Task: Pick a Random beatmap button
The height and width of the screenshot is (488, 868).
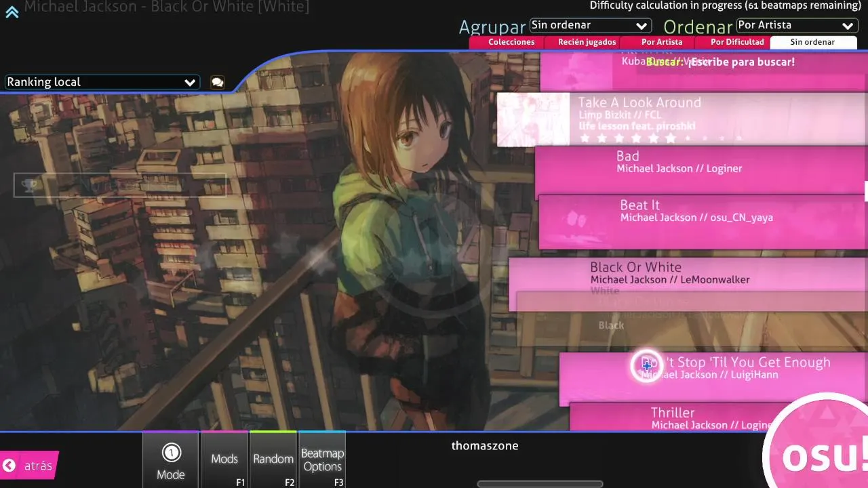Action: point(273,460)
